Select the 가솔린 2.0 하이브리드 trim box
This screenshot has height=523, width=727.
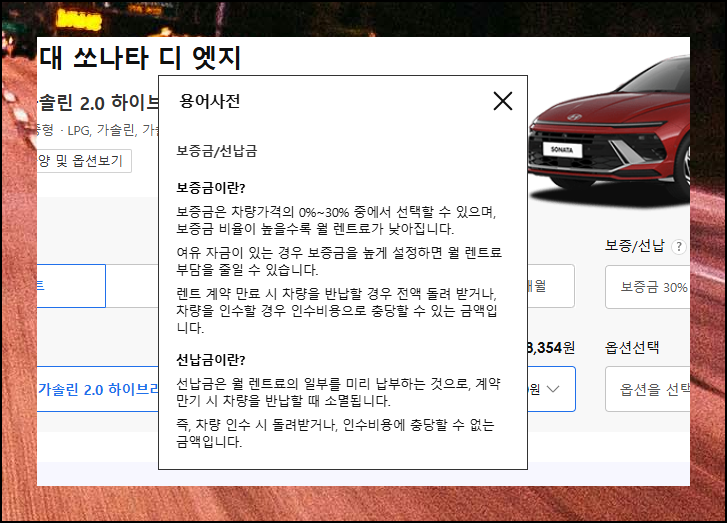98,389
